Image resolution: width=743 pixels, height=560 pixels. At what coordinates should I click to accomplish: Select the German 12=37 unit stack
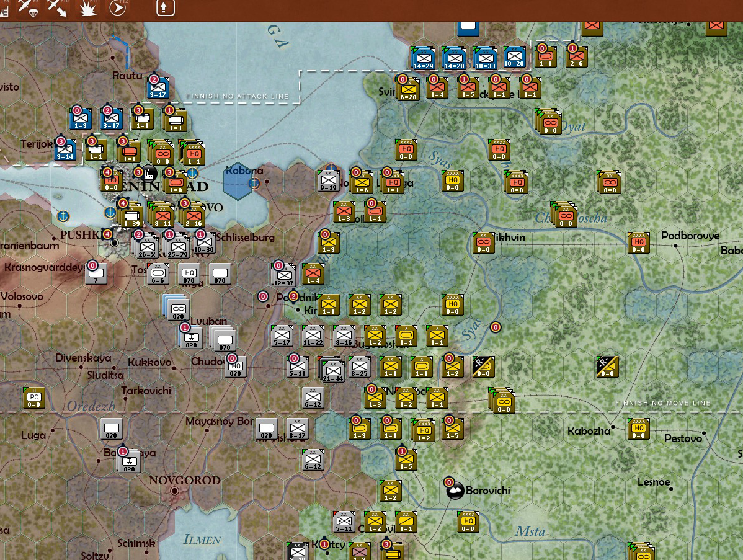(284, 275)
